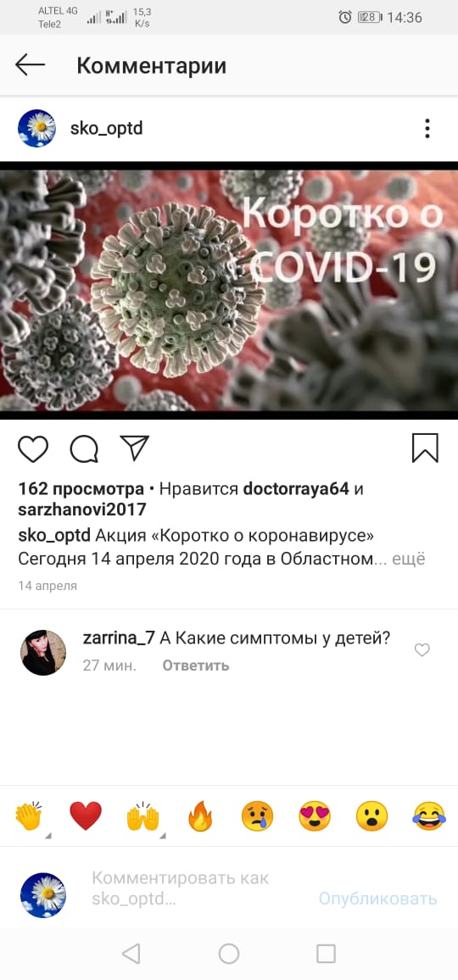Insert the clapping hands emoji
The height and width of the screenshot is (980, 458).
[29, 816]
